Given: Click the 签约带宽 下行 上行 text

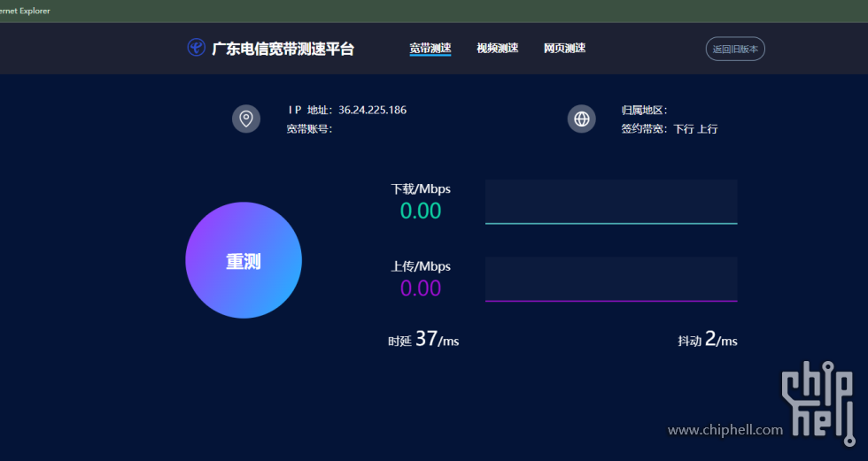Looking at the screenshot, I should [670, 129].
